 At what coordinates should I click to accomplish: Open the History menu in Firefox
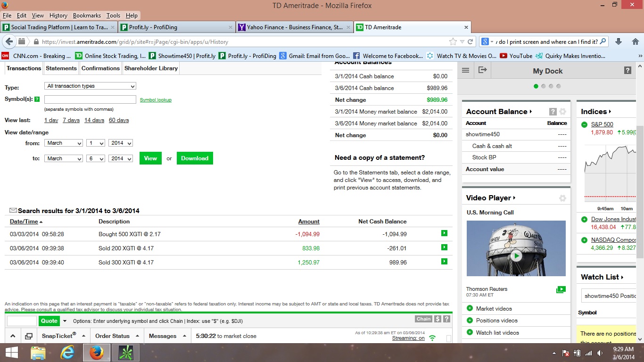(58, 16)
